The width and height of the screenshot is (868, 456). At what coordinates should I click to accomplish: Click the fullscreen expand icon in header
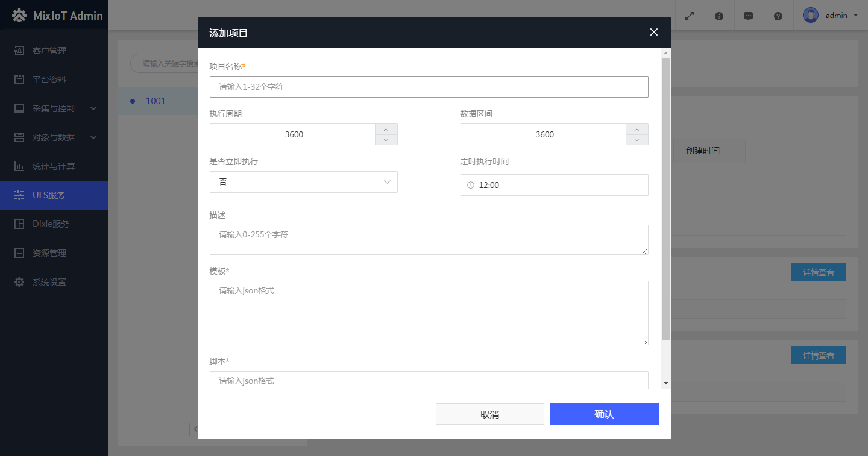(690, 16)
